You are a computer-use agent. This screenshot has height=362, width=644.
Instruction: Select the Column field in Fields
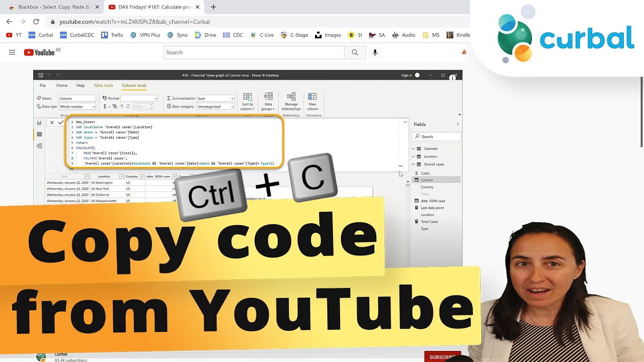tap(436, 180)
